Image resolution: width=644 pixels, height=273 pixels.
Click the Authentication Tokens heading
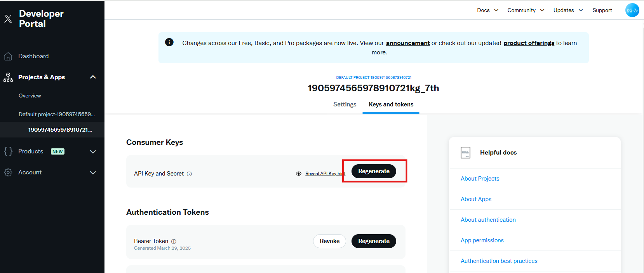click(x=167, y=212)
